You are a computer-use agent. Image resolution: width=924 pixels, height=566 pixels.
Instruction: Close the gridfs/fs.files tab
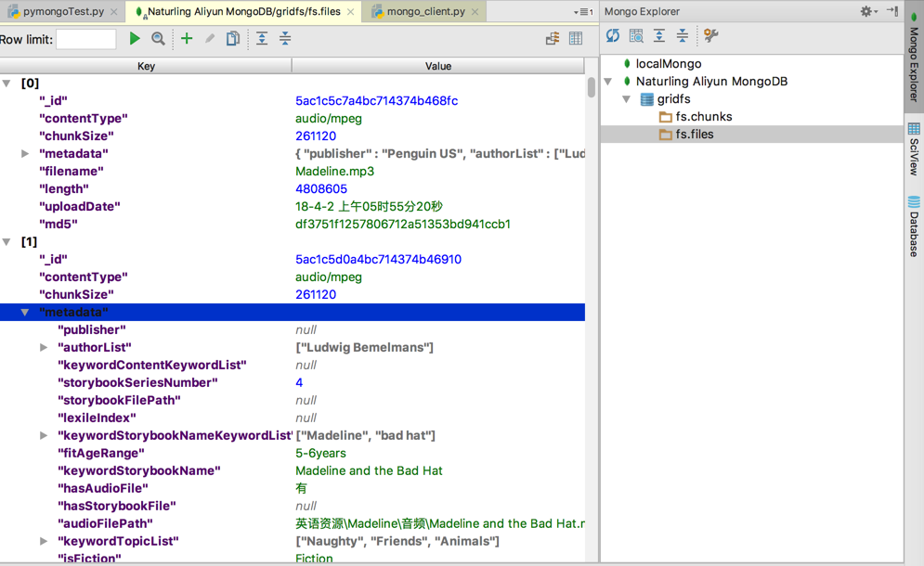pyautogui.click(x=351, y=12)
